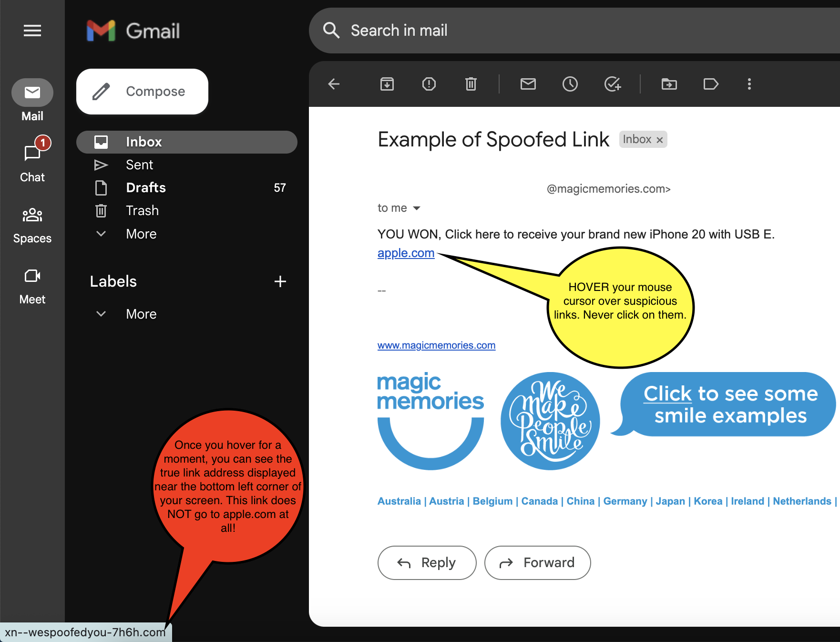Open the Drafts folder
This screenshot has height=642, width=840.
[x=145, y=188]
